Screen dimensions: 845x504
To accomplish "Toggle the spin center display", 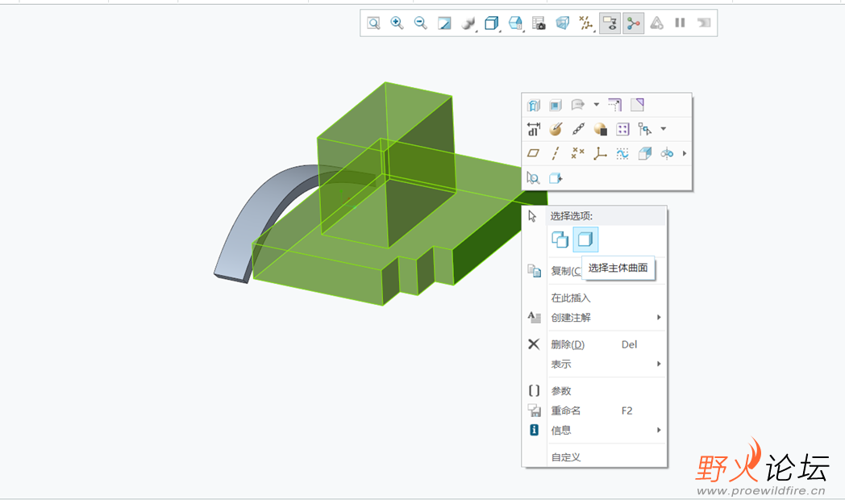I will [633, 23].
